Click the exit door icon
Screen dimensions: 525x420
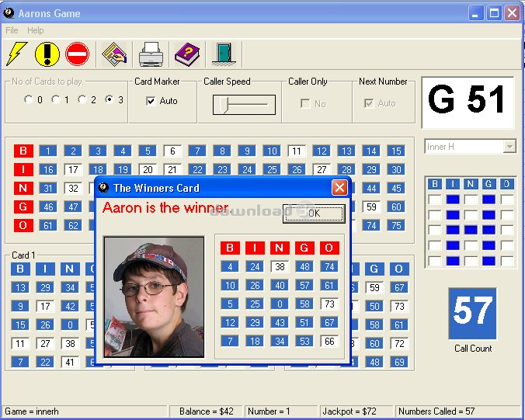(223, 54)
